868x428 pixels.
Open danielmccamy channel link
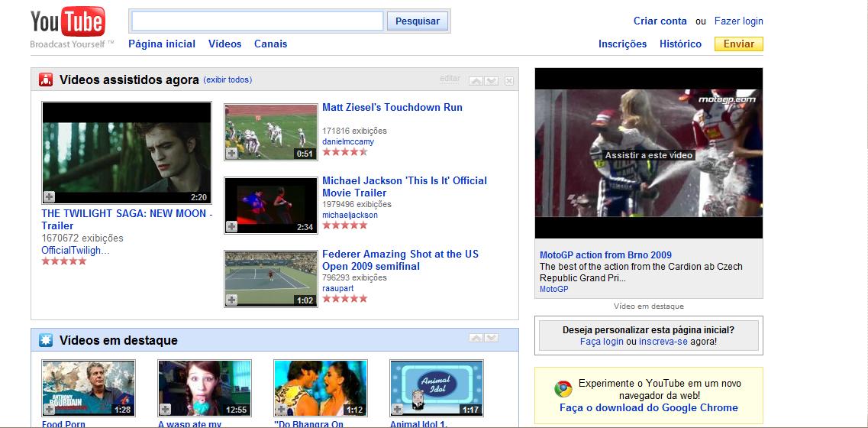[x=348, y=141]
